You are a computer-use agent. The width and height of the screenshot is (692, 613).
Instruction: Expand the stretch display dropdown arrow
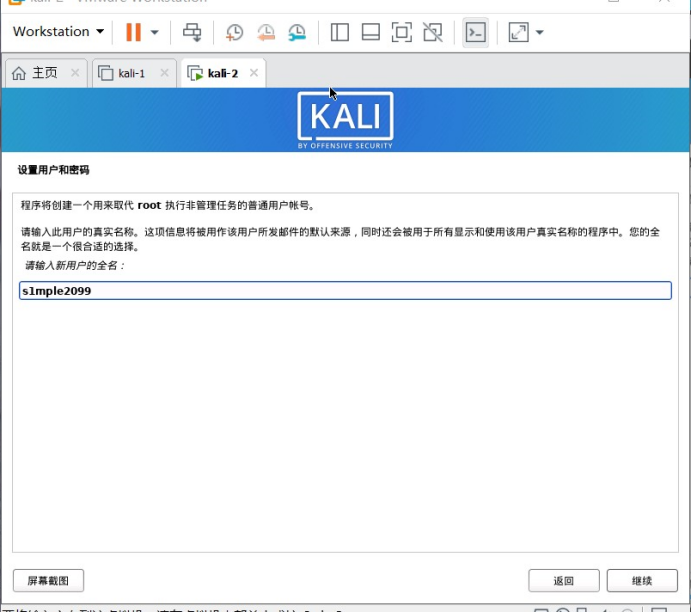coord(539,32)
